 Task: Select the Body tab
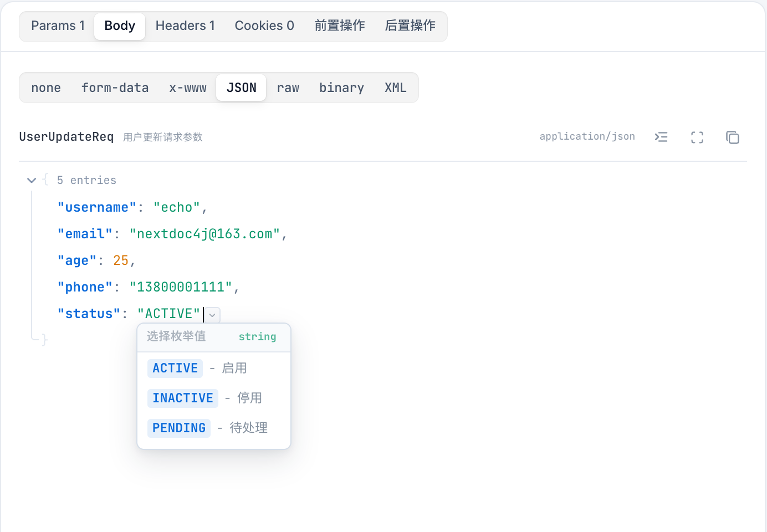(120, 26)
